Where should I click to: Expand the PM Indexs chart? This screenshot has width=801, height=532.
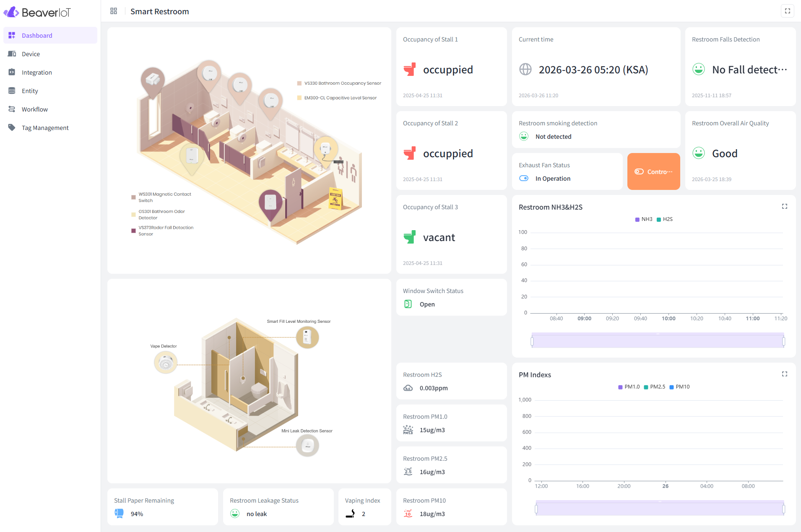pyautogui.click(x=784, y=374)
